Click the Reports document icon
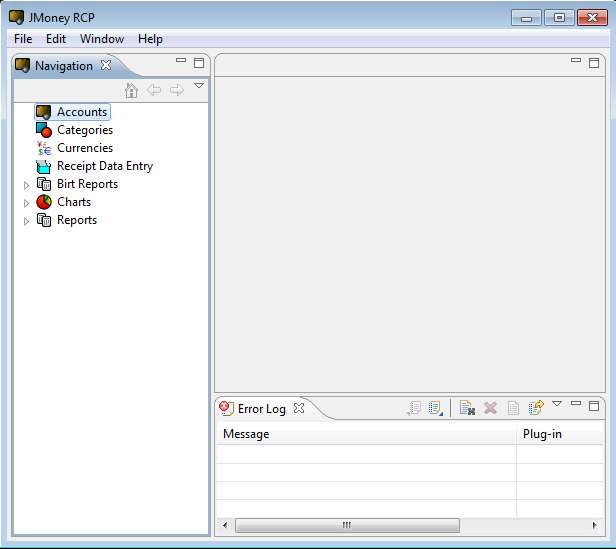 click(44, 220)
